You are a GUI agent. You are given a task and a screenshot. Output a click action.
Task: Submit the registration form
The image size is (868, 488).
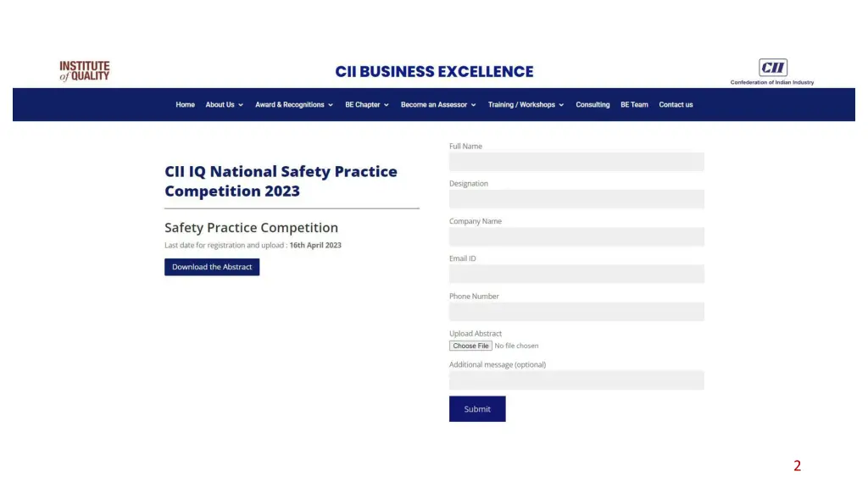click(477, 409)
